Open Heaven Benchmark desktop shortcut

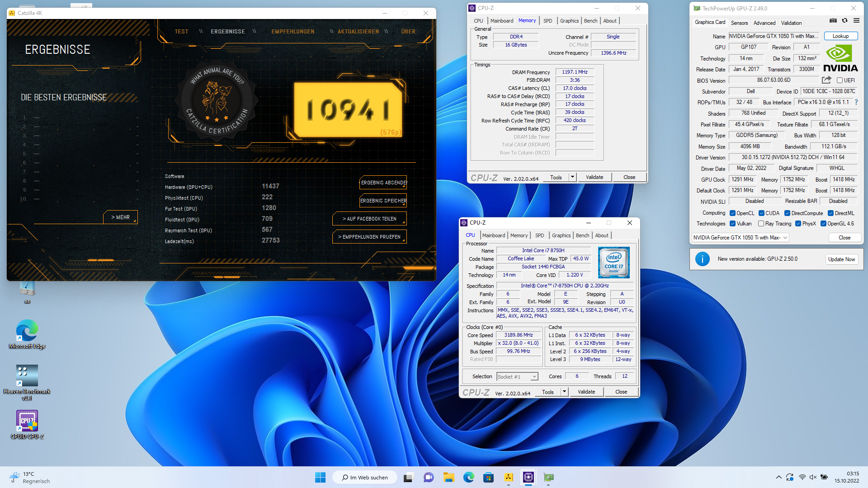click(x=27, y=382)
